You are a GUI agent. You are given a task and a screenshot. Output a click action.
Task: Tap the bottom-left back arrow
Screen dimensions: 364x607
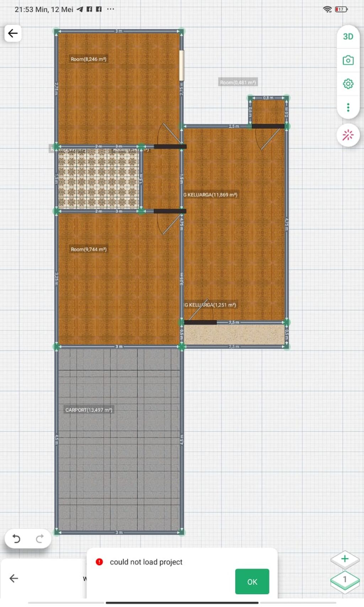coord(14,579)
